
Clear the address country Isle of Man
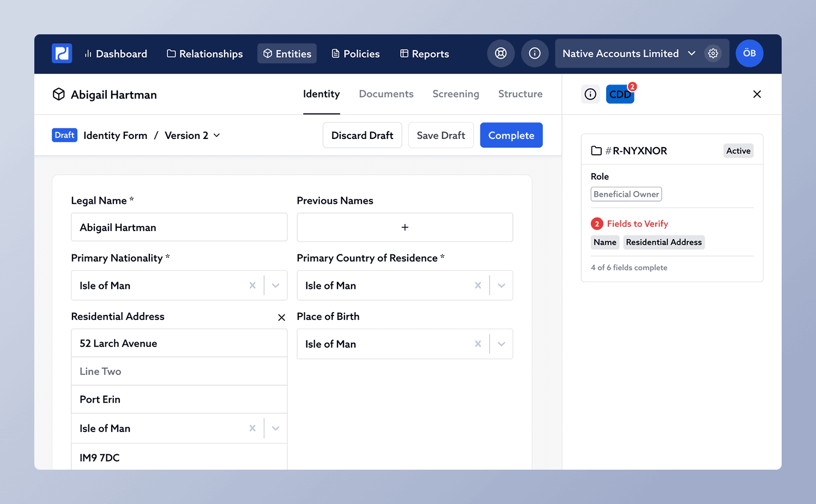252,428
